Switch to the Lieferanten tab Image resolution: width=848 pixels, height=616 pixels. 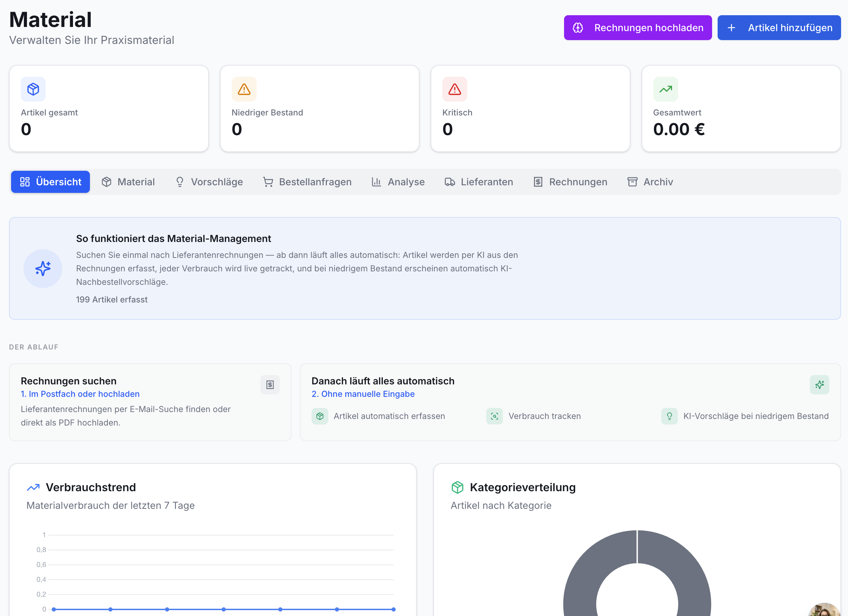pyautogui.click(x=479, y=182)
